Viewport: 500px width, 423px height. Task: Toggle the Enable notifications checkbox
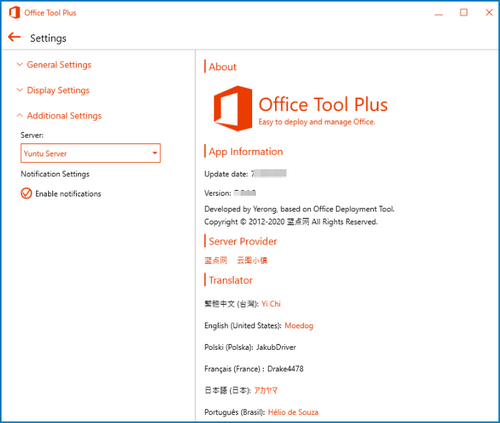26,193
